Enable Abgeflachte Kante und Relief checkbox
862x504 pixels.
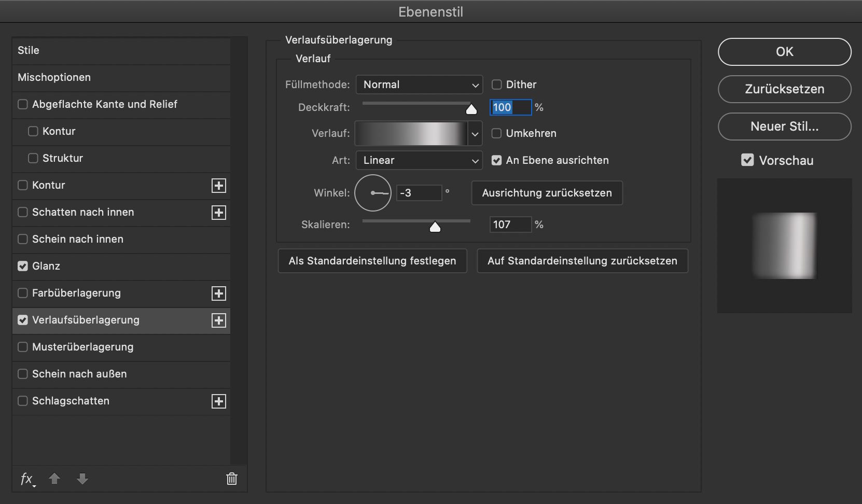tap(23, 104)
